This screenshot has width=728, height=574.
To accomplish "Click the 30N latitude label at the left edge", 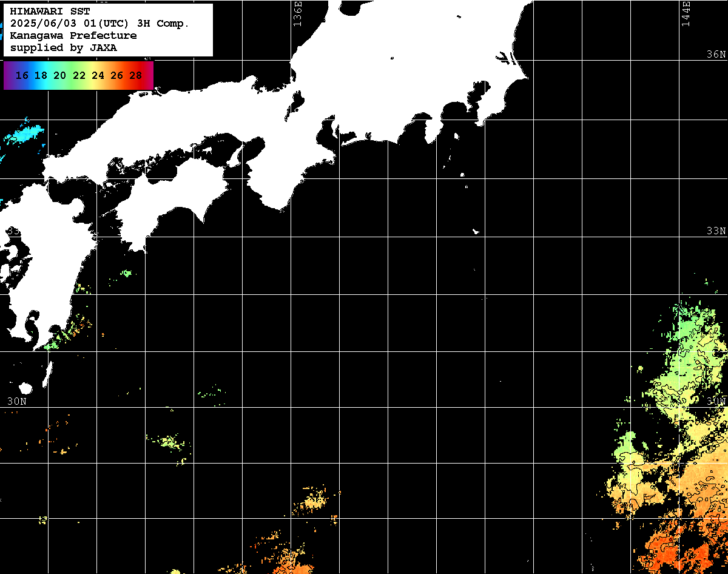I will [17, 402].
